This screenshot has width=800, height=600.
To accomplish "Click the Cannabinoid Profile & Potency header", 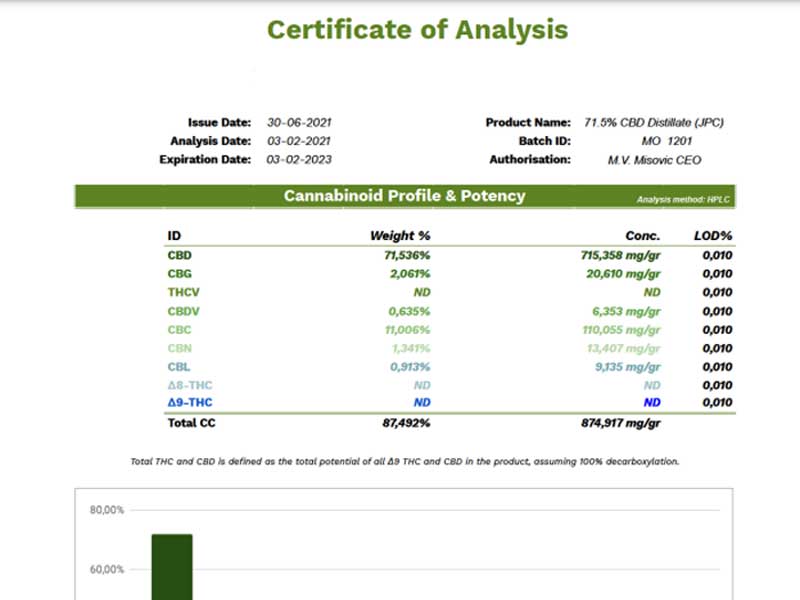I will click(404, 196).
